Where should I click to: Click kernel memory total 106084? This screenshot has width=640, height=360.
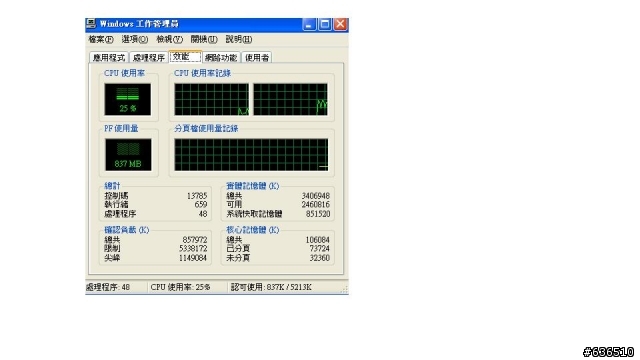[318, 240]
